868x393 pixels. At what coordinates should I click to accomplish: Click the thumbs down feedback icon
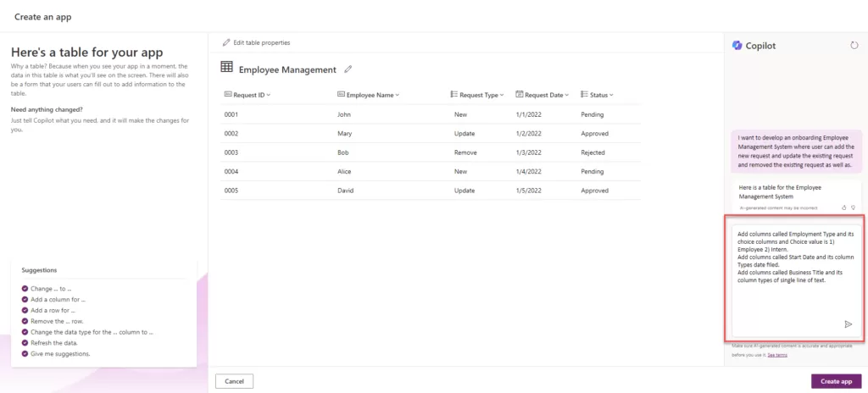coord(854,207)
